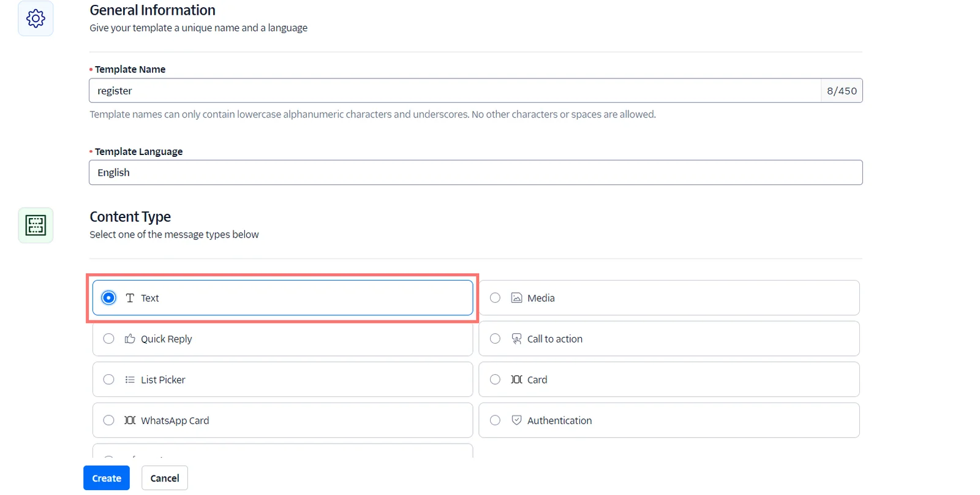Image resolution: width=980 pixels, height=495 pixels.
Task: Click the List Picker list icon
Action: coord(130,380)
